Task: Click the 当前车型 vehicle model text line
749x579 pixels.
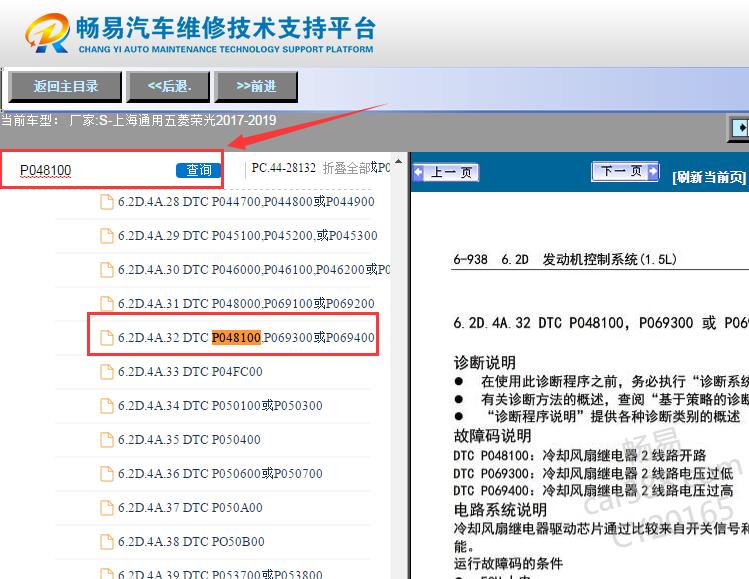Action: point(139,120)
